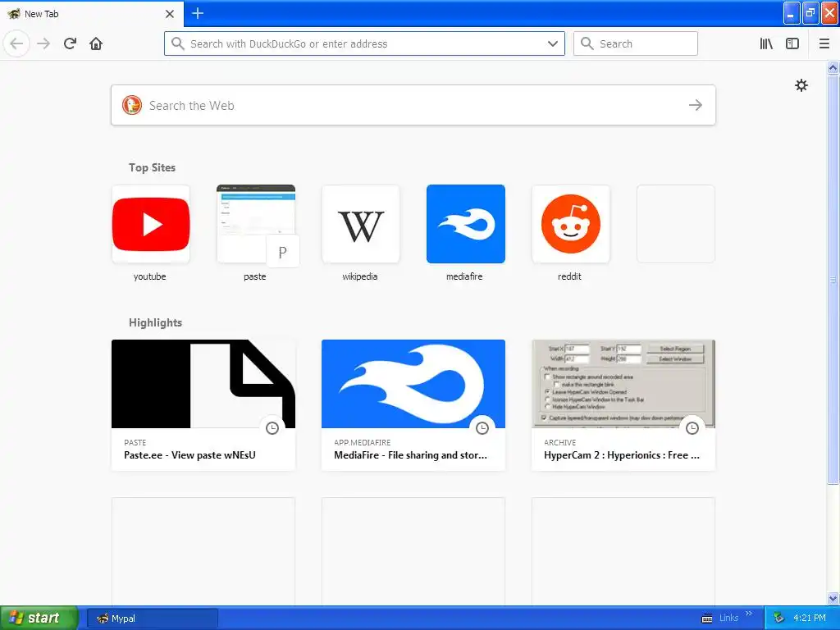Focus the toolbar Search field
840x630 pixels.
coord(636,43)
